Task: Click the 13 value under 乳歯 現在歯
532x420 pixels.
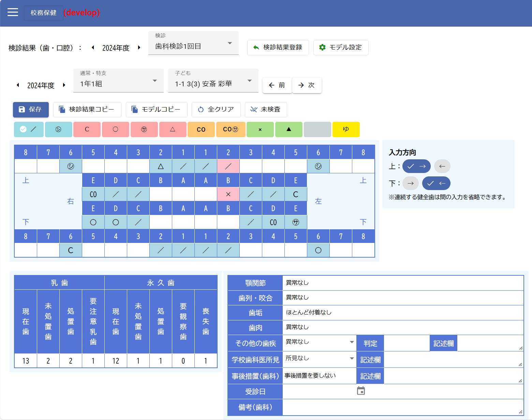Action: point(26,361)
